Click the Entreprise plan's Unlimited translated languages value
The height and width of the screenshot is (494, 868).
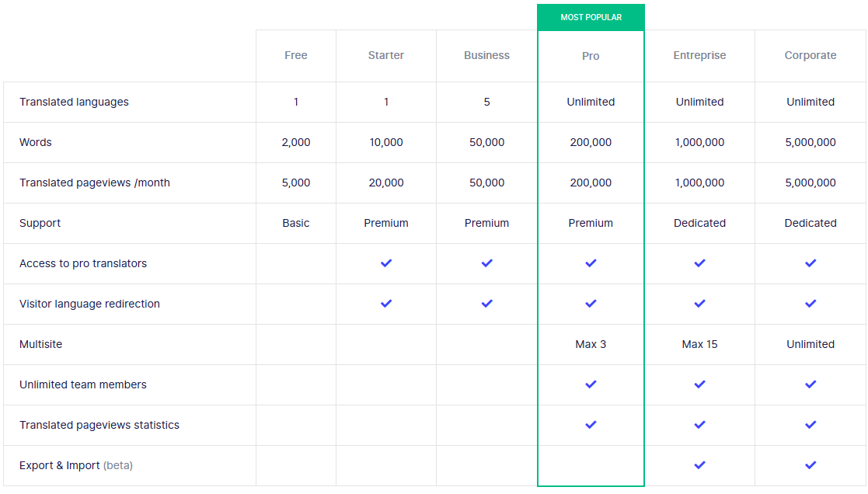point(699,102)
